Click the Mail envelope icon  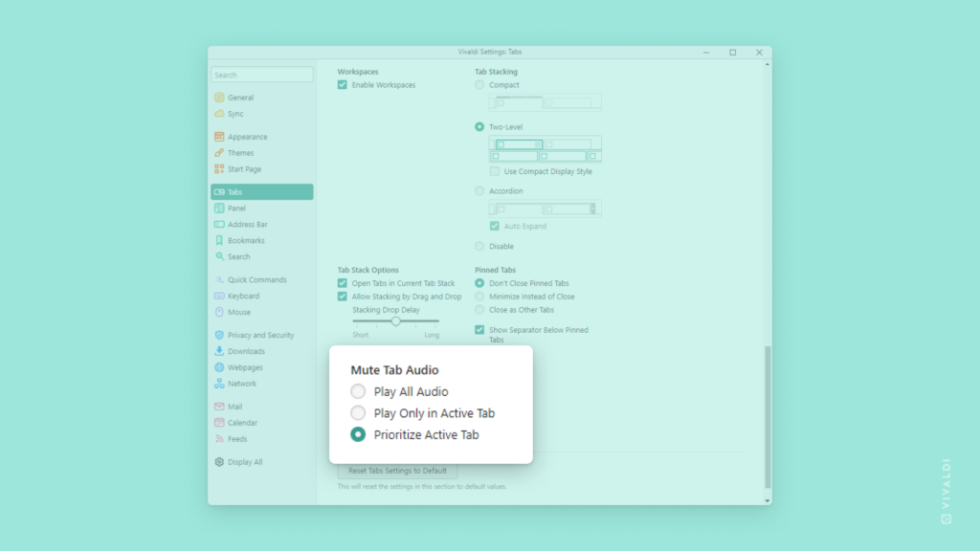point(219,407)
